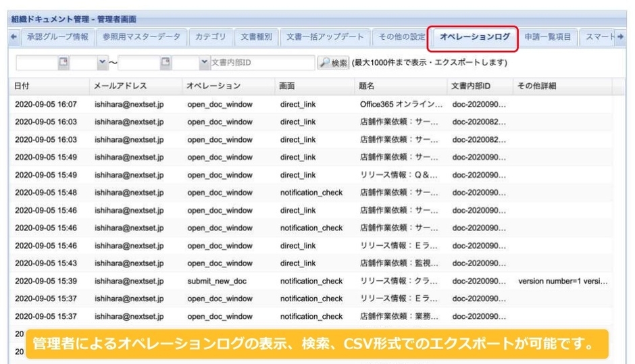Select the 2020-09-05 15:39 date cell
The height and width of the screenshot is (364, 635).
click(x=46, y=281)
